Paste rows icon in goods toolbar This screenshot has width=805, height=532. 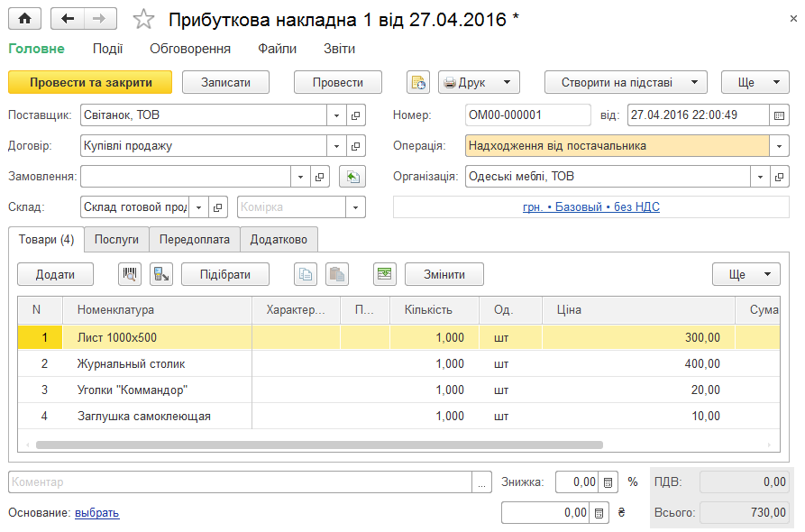pos(337,274)
